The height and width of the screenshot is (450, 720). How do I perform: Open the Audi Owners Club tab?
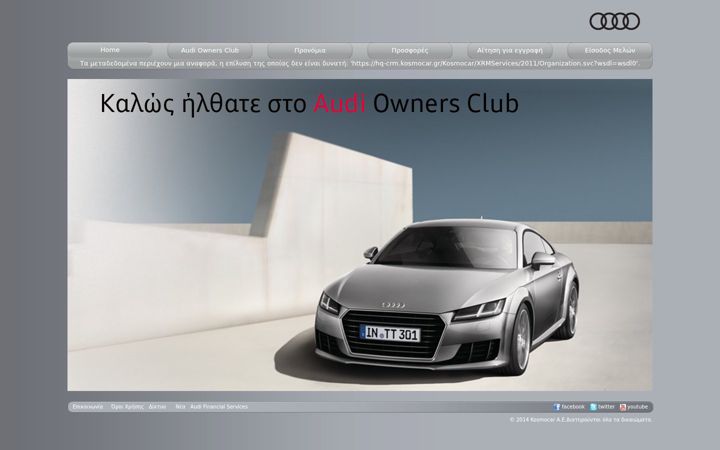pyautogui.click(x=210, y=51)
